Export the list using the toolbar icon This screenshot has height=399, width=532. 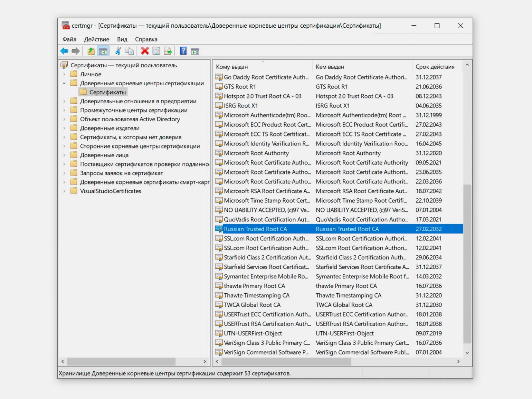point(168,51)
